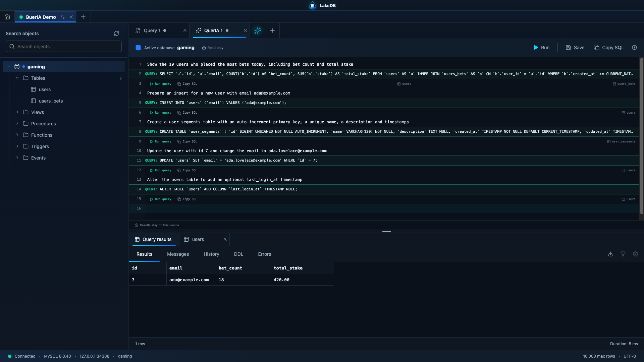Select the DDL subtab
This screenshot has width=644, height=362.
pyautogui.click(x=238, y=254)
